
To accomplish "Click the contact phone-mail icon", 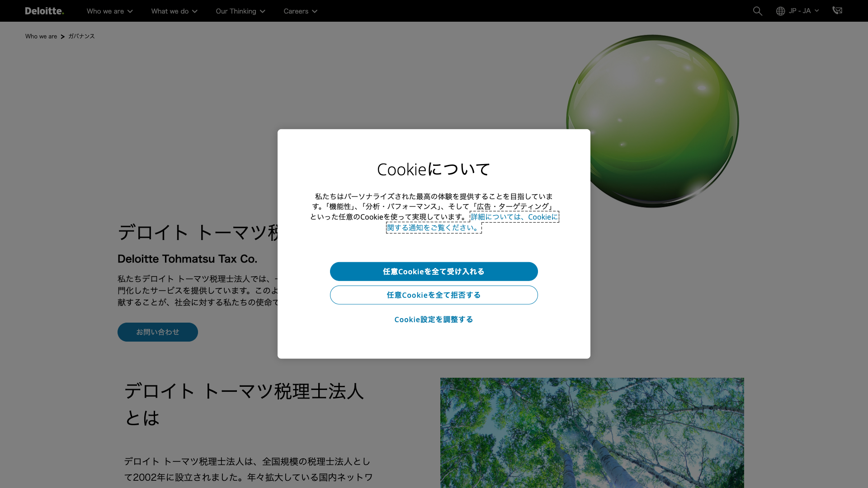I will (837, 10).
